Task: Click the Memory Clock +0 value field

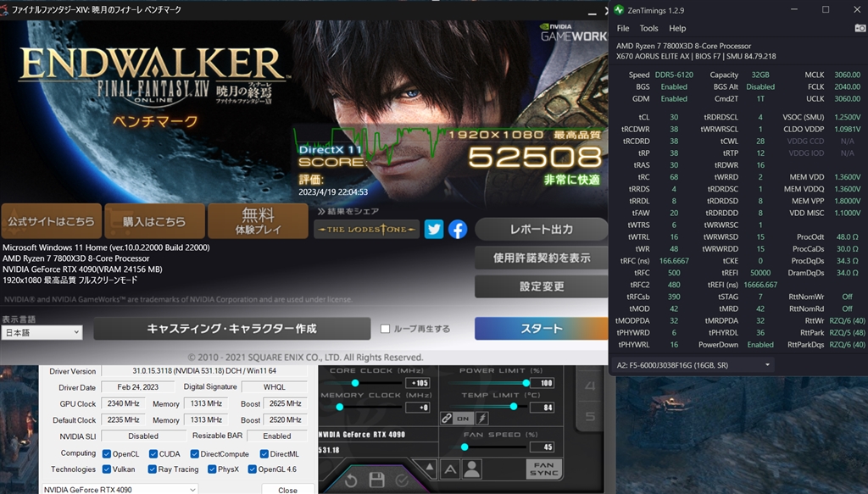Action: 418,408
